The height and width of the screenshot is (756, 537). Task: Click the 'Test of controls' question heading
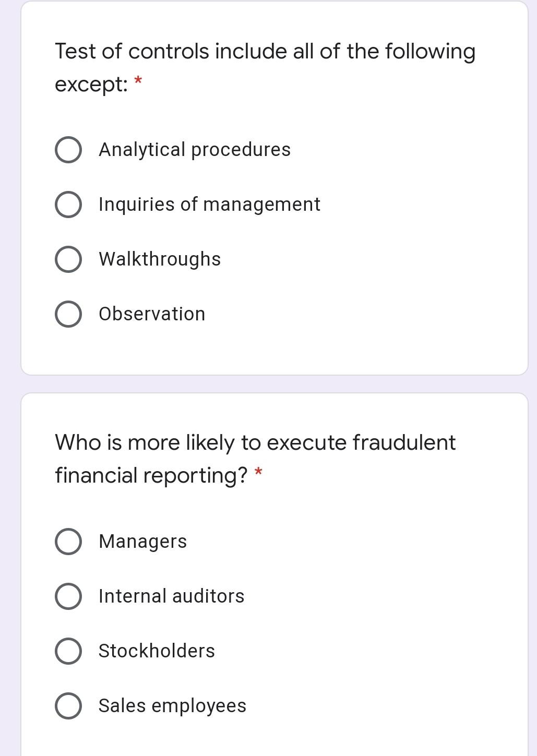[x=265, y=68]
